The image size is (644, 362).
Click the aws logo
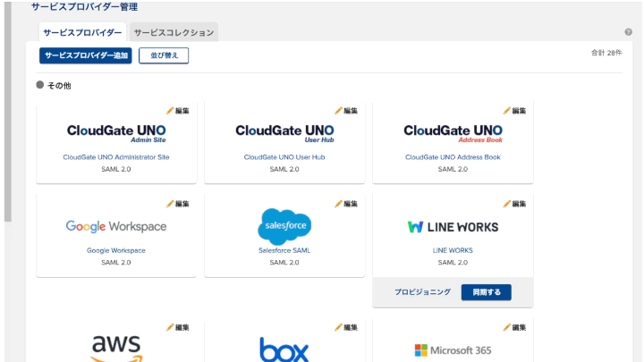pos(116,348)
